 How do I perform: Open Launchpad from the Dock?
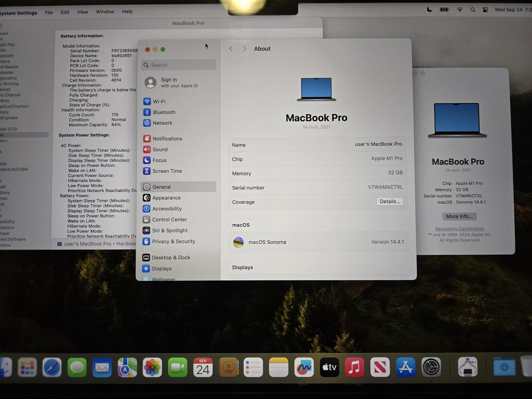coord(27,368)
